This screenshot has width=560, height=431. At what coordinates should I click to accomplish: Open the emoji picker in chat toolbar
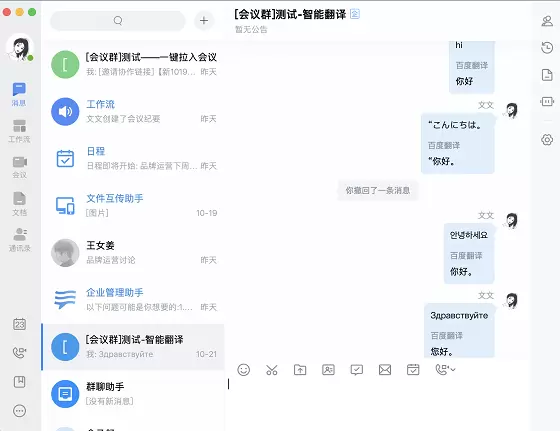(244, 370)
